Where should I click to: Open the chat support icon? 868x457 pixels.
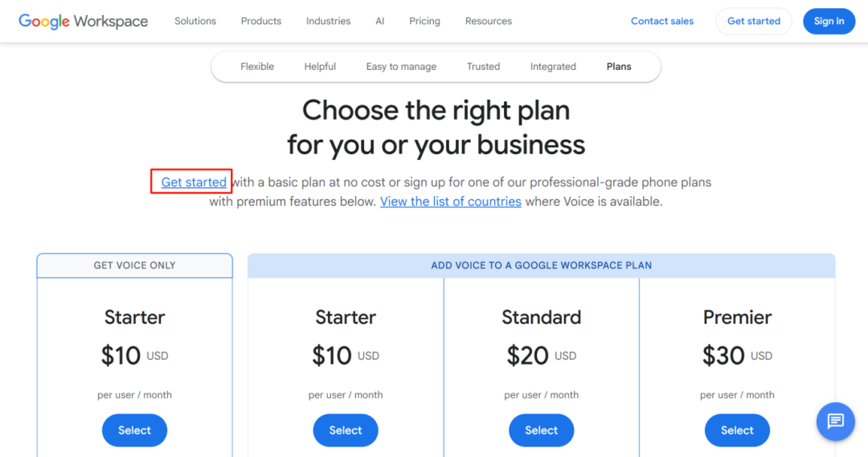[x=835, y=421]
